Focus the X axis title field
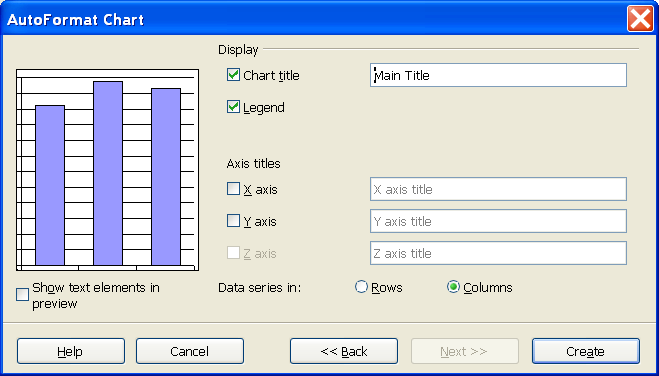The image size is (659, 376). [498, 189]
